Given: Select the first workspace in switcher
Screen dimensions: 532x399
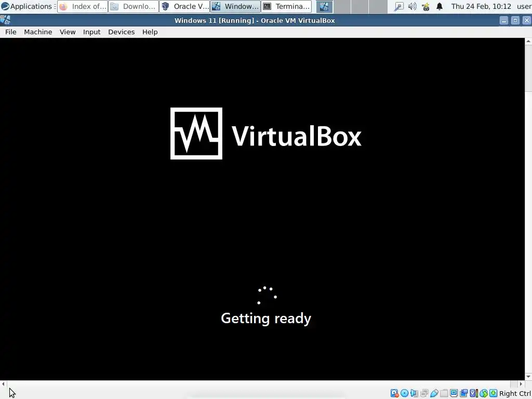Looking at the screenshot, I should (324, 6).
